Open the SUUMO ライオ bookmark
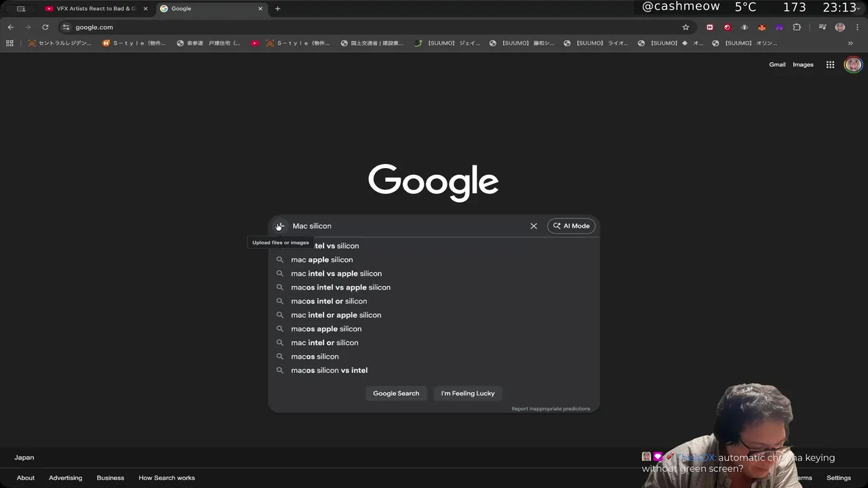This screenshot has height=488, width=868. 597,43
